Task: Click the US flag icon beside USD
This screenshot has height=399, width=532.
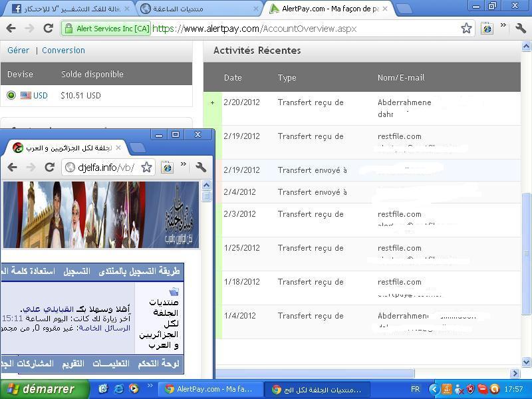Action: pos(26,95)
